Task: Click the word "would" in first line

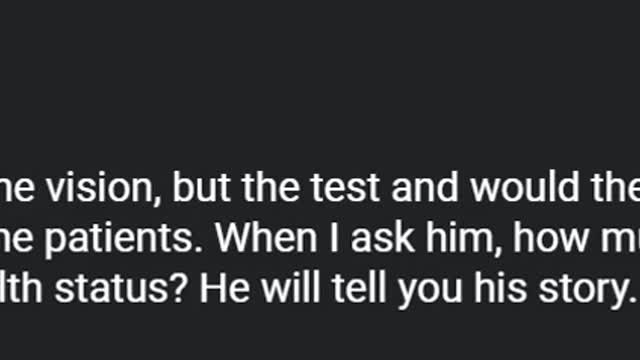Action: pyautogui.click(x=525, y=188)
